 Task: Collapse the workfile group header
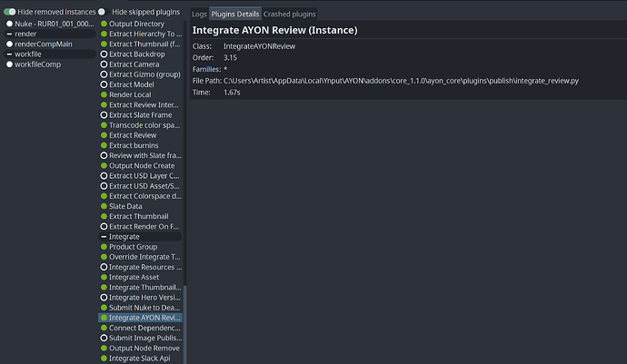tap(50, 54)
